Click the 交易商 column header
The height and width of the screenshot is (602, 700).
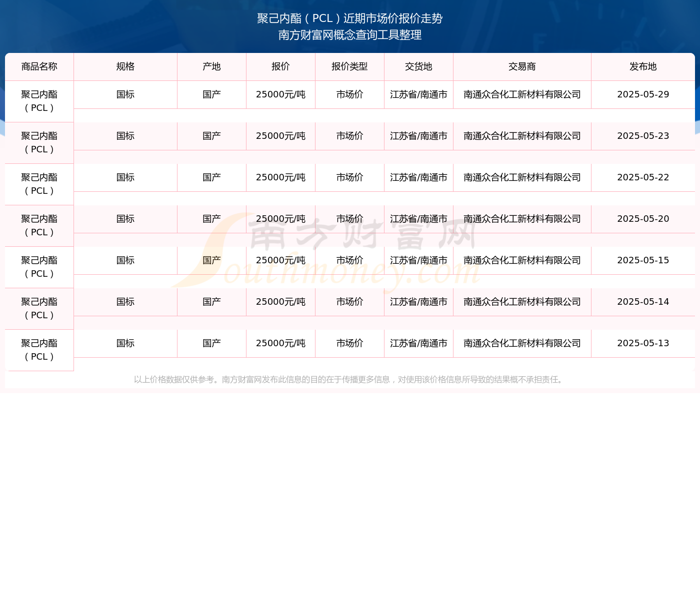tap(522, 66)
